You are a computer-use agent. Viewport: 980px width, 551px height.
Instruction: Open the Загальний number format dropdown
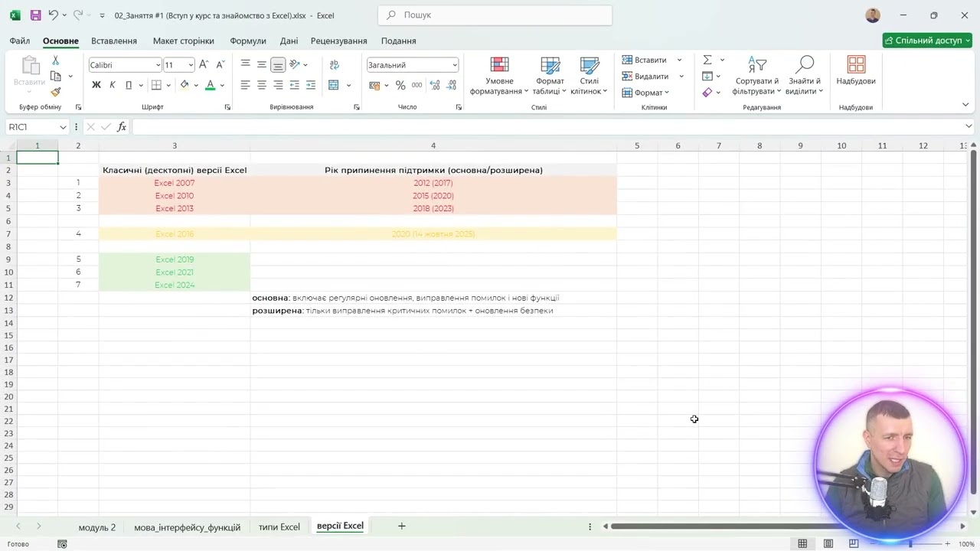(455, 65)
